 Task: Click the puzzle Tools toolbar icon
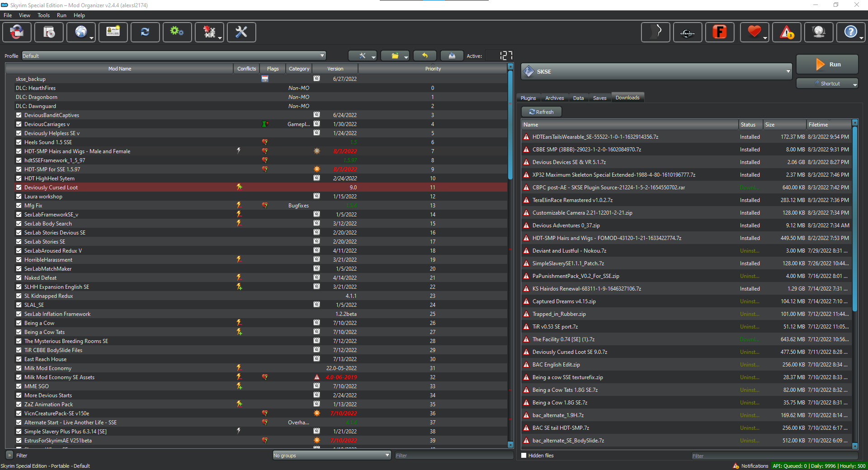coord(209,32)
